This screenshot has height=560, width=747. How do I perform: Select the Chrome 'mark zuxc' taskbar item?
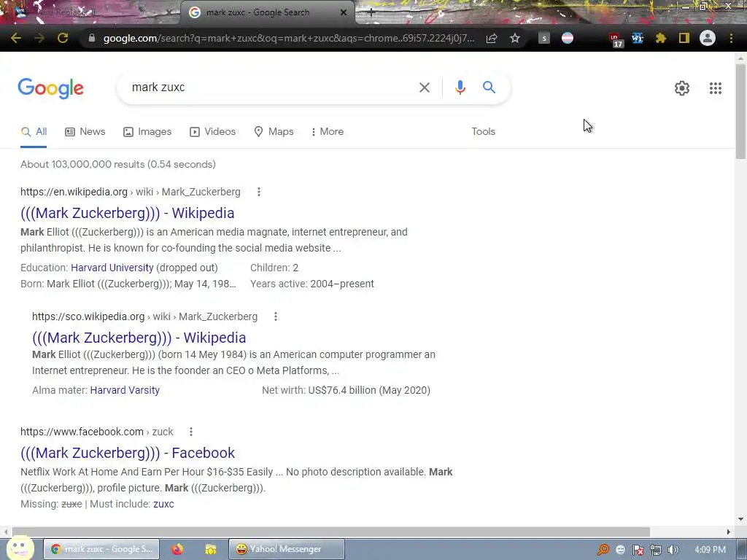click(x=101, y=549)
